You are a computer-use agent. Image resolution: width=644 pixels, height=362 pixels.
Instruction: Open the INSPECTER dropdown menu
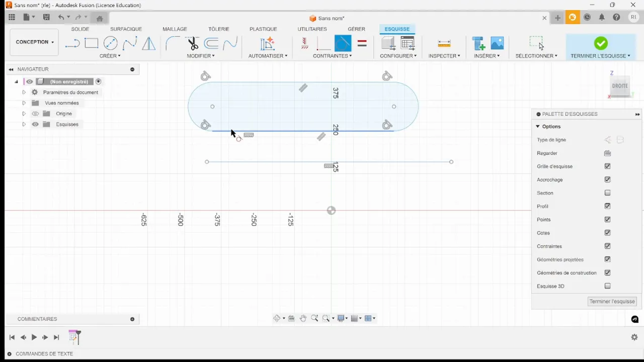[444, 56]
